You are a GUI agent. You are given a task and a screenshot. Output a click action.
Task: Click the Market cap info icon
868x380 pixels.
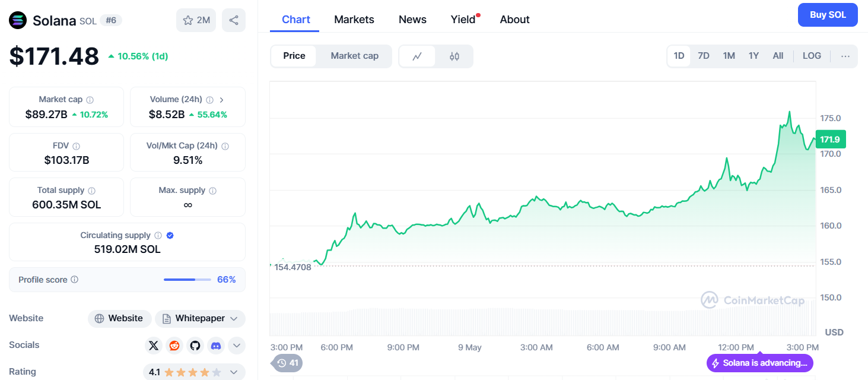click(90, 100)
